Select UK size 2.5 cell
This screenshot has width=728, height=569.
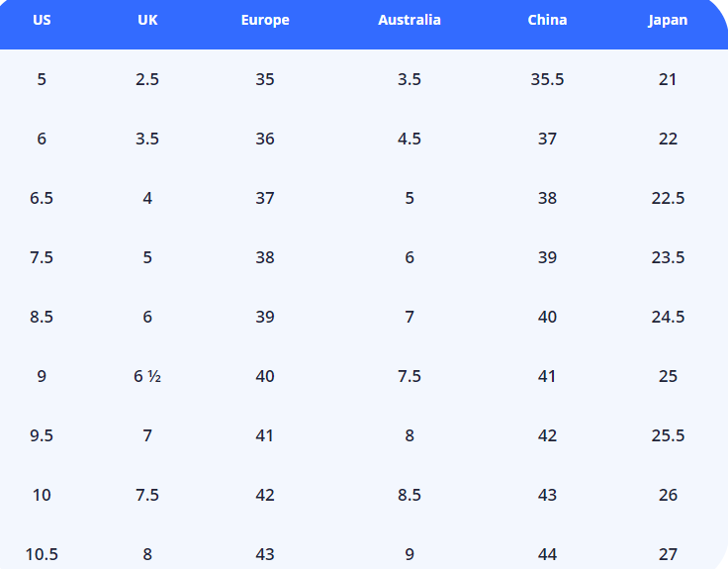click(x=147, y=79)
